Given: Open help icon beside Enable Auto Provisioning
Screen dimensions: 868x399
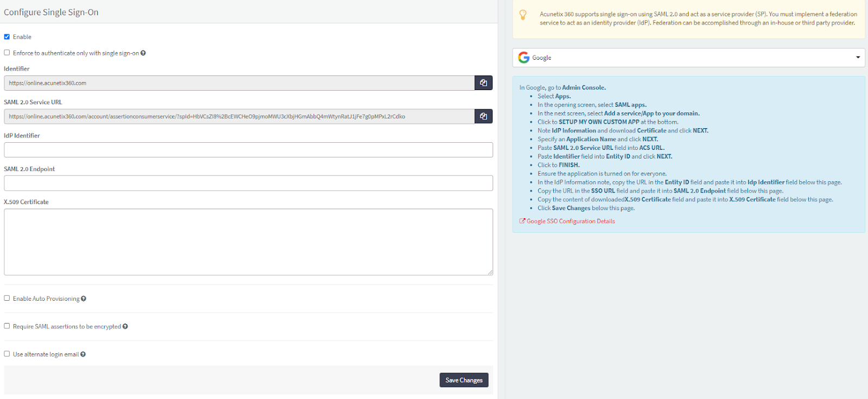Looking at the screenshot, I should [x=84, y=299].
